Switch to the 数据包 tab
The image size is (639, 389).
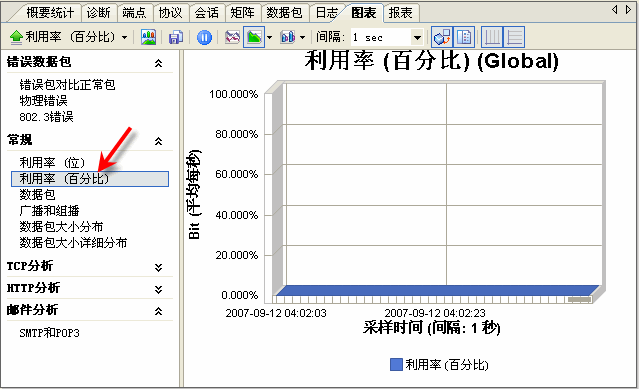(x=284, y=13)
